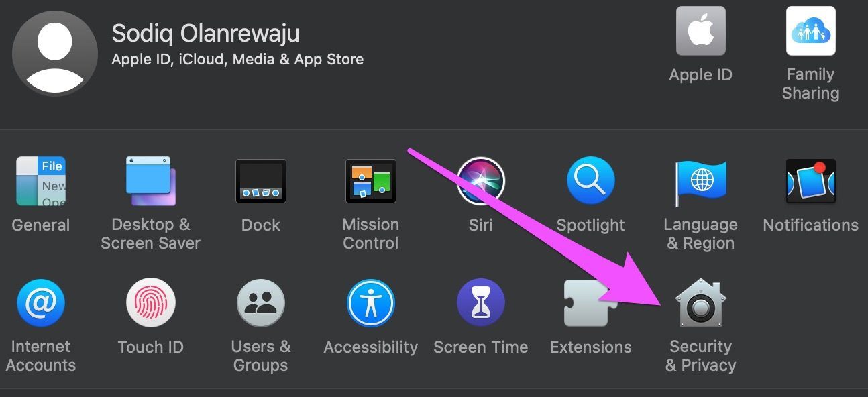
Task: Open the Extensions puzzle piece icon
Action: coord(590,303)
